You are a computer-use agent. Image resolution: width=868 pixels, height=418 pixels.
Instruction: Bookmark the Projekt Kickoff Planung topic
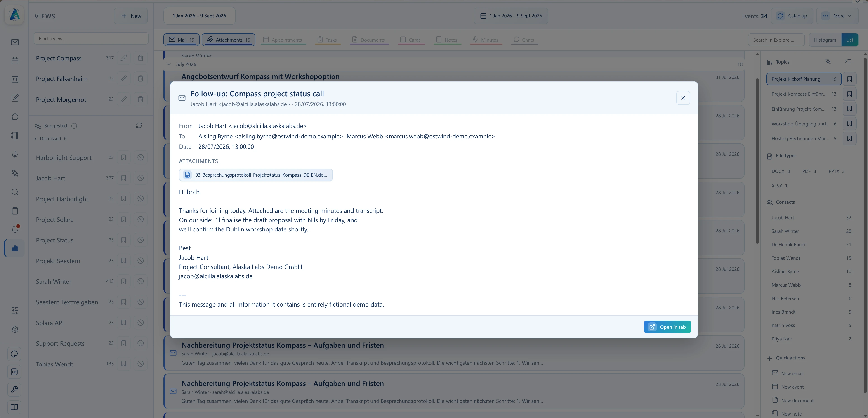coord(849,79)
